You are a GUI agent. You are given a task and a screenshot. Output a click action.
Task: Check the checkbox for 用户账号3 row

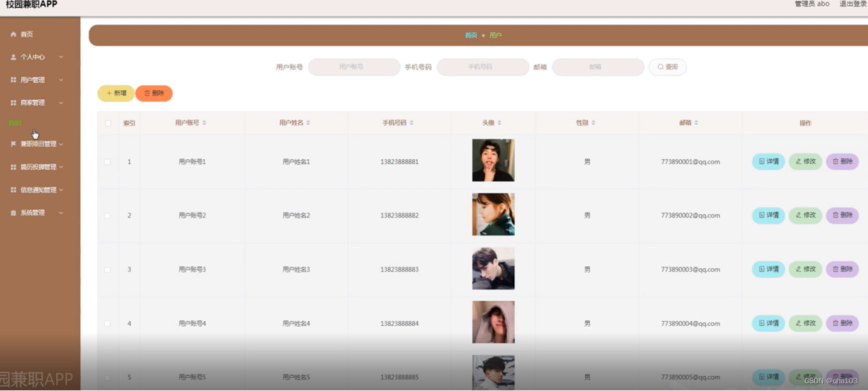[107, 269]
